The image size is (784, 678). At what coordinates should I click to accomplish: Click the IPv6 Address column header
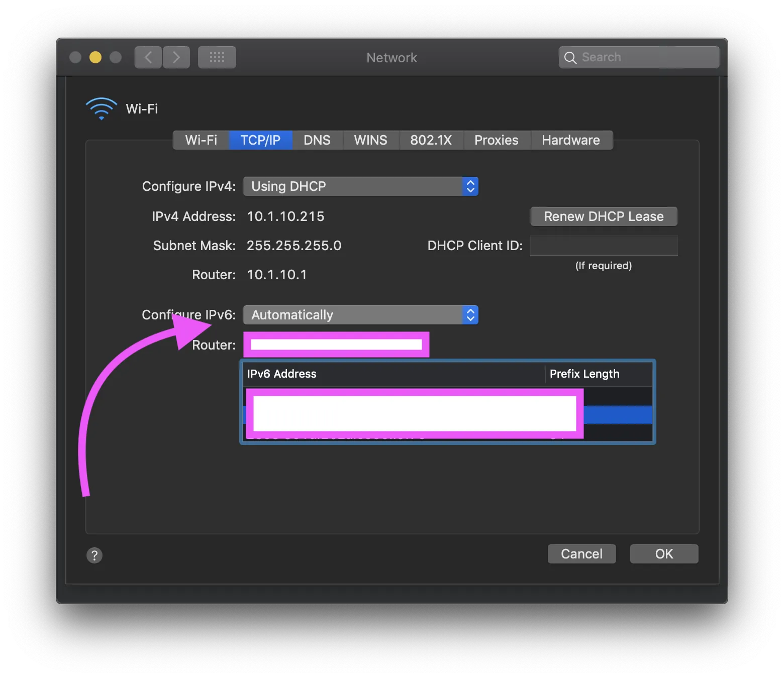(x=394, y=374)
